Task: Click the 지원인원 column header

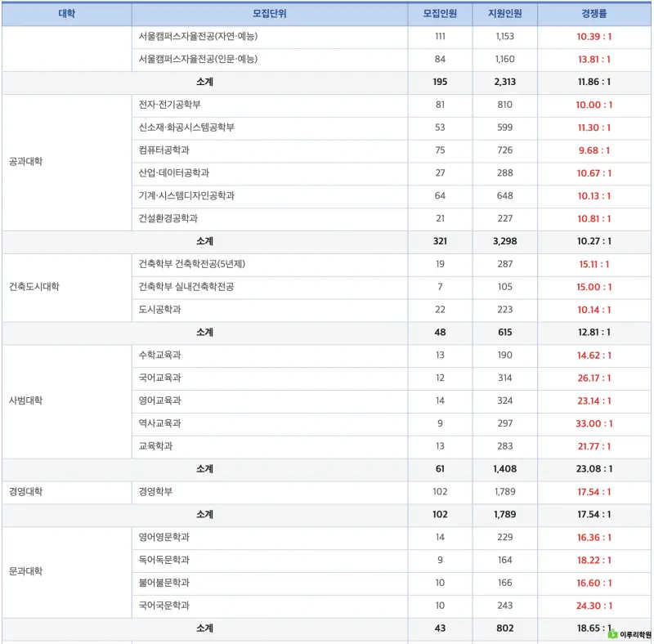Action: point(504,14)
